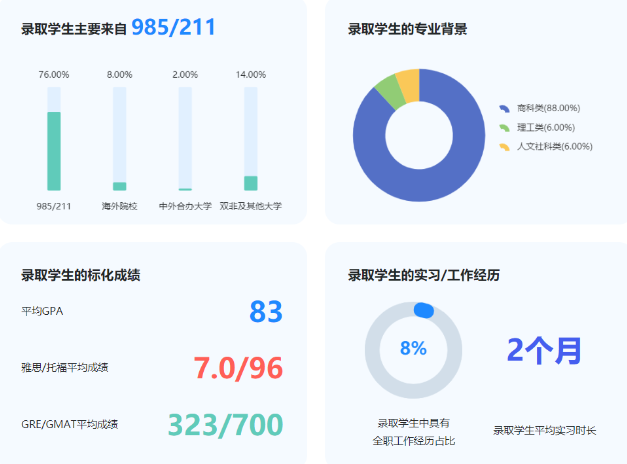Viewport: 627px width, 464px height.
Task: Click the 985/211 teal bar
Action: pos(54,151)
